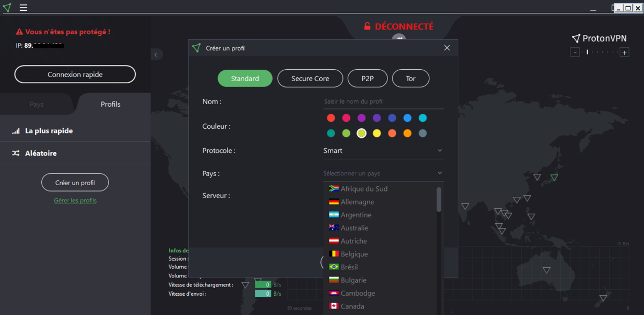
Task: Pick the purple color swatch
Action: (x=362, y=118)
